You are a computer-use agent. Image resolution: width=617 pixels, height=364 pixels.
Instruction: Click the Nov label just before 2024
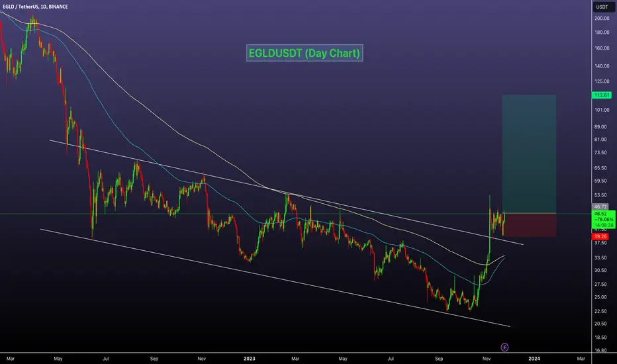coord(487,359)
